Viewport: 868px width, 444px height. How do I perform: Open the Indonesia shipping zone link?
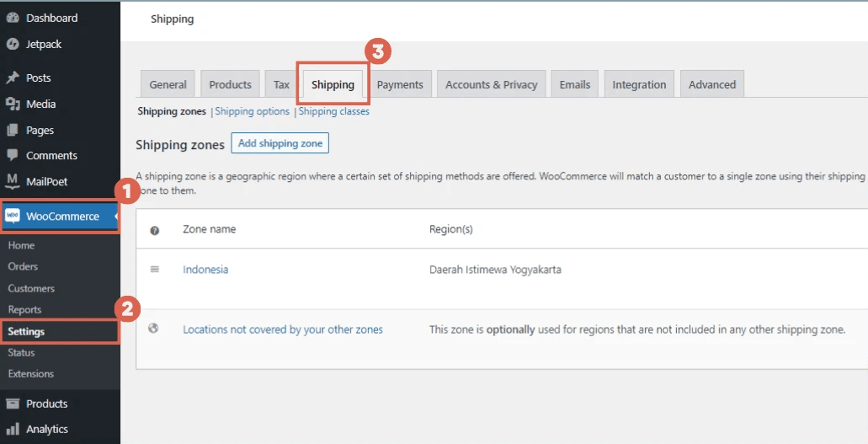click(x=205, y=270)
